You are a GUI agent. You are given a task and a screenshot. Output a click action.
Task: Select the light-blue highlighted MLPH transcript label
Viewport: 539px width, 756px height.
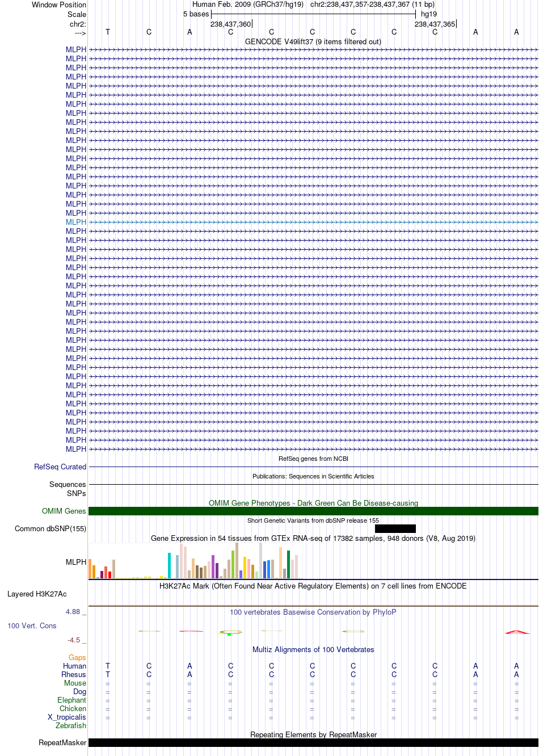[76, 222]
